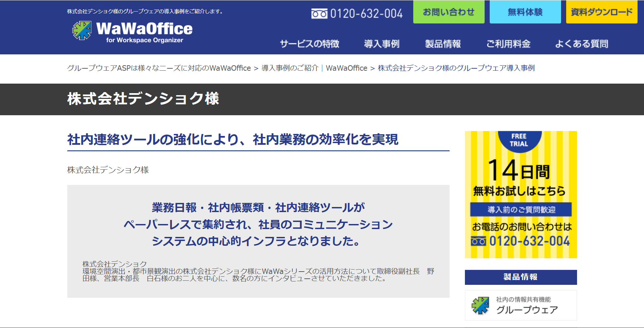Open the 導入事例 menu item
The height and width of the screenshot is (328, 644).
(382, 44)
